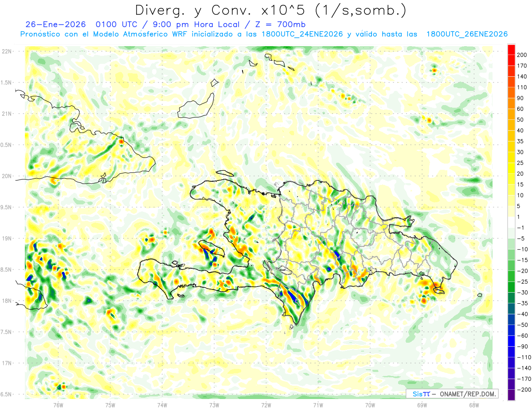This screenshot has height=411, width=532.
Task: Click the '18N' latitude label
Action: click(7, 301)
